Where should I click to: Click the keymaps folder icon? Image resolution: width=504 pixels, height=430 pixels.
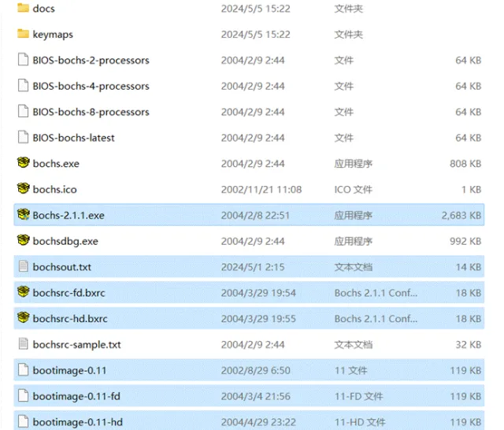[23, 33]
